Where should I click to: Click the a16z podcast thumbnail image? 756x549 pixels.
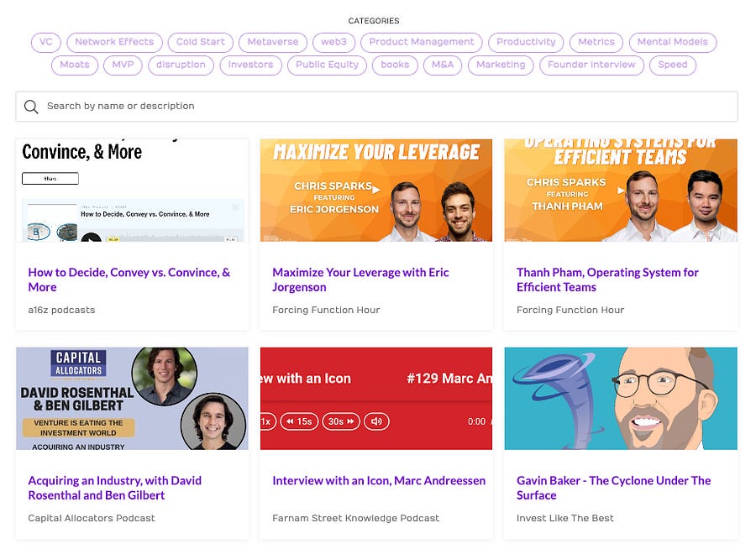click(x=132, y=191)
